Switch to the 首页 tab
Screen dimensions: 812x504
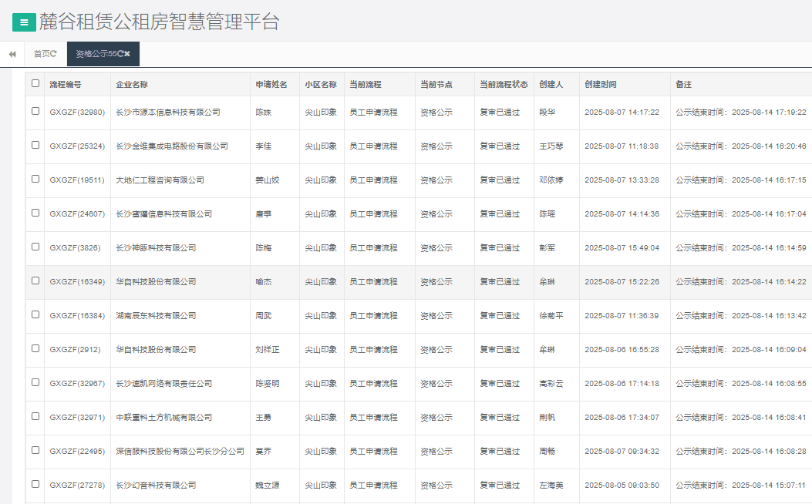click(x=41, y=54)
